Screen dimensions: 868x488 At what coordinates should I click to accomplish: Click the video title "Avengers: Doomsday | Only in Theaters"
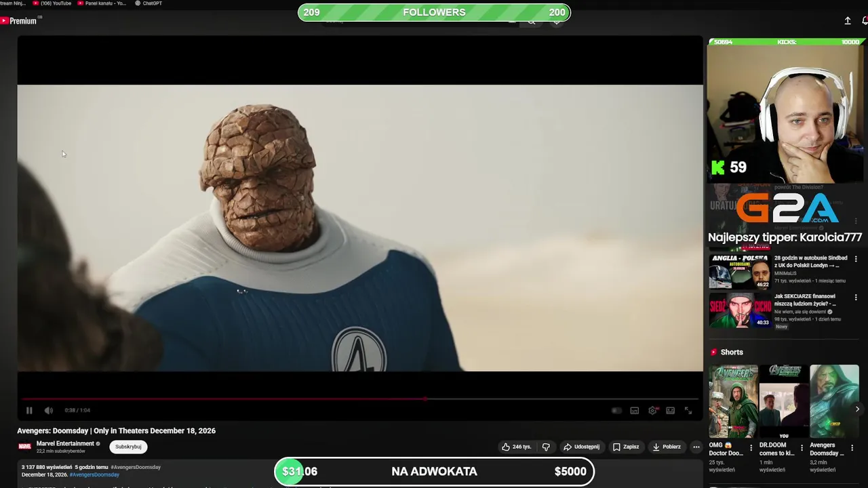(x=116, y=430)
